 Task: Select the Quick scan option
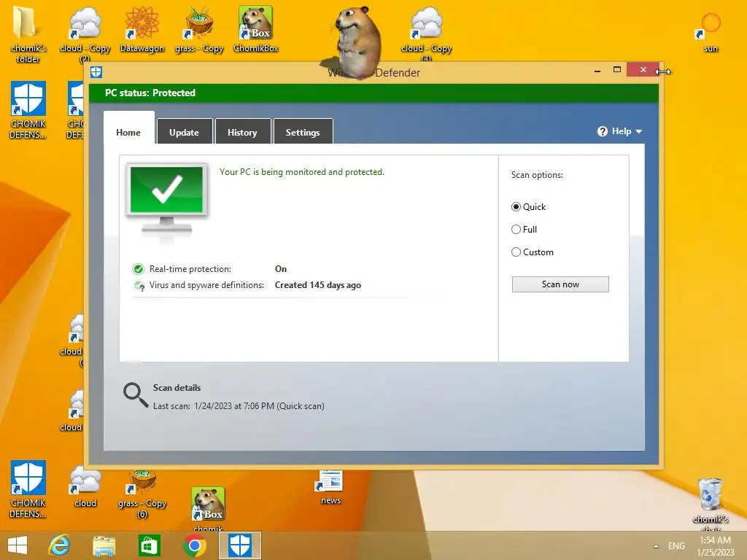pos(528,206)
